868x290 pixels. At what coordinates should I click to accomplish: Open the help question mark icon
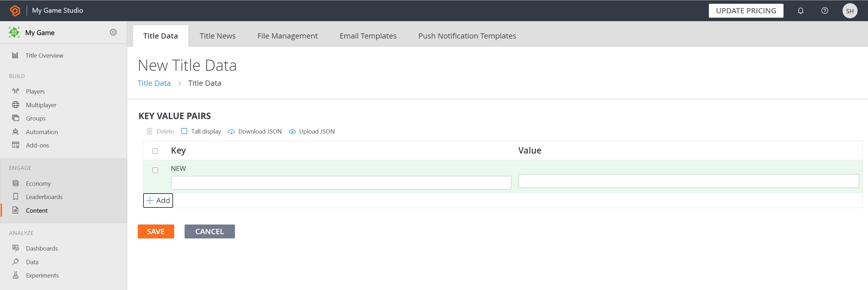(x=824, y=11)
